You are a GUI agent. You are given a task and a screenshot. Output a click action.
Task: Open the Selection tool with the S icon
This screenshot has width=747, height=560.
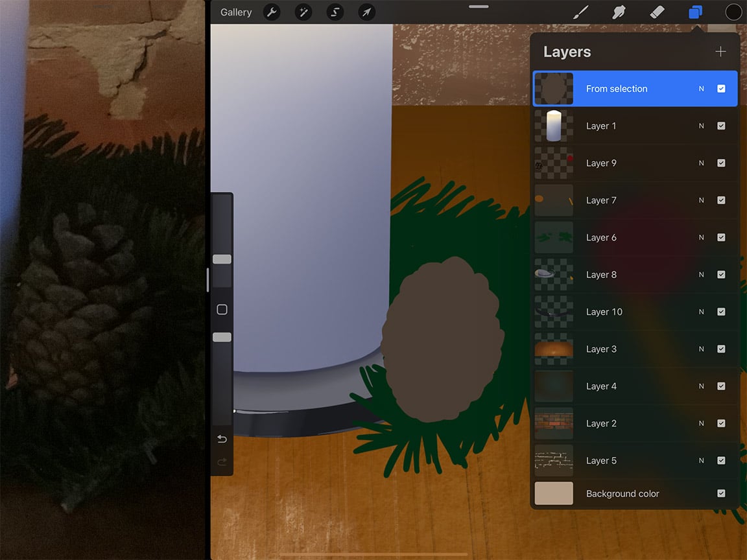tap(335, 12)
